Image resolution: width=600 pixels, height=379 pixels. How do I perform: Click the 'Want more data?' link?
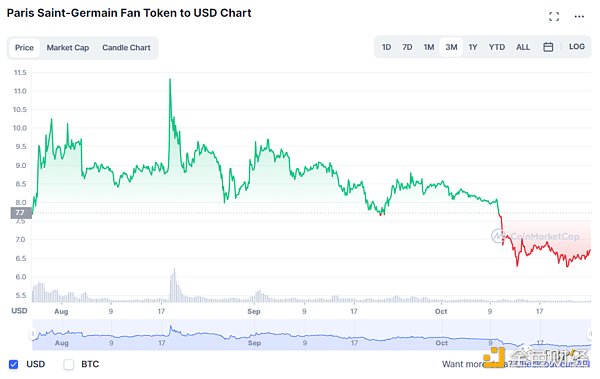pos(515,364)
